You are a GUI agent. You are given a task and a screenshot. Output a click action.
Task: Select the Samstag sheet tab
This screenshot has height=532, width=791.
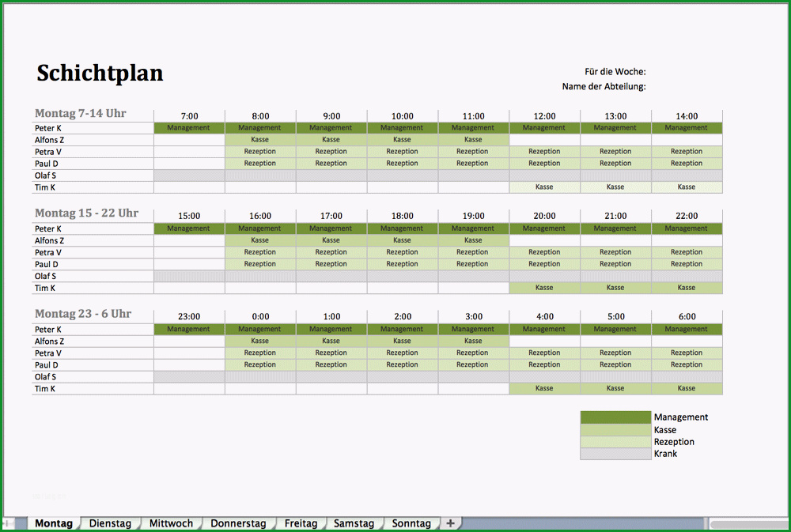pyautogui.click(x=354, y=523)
